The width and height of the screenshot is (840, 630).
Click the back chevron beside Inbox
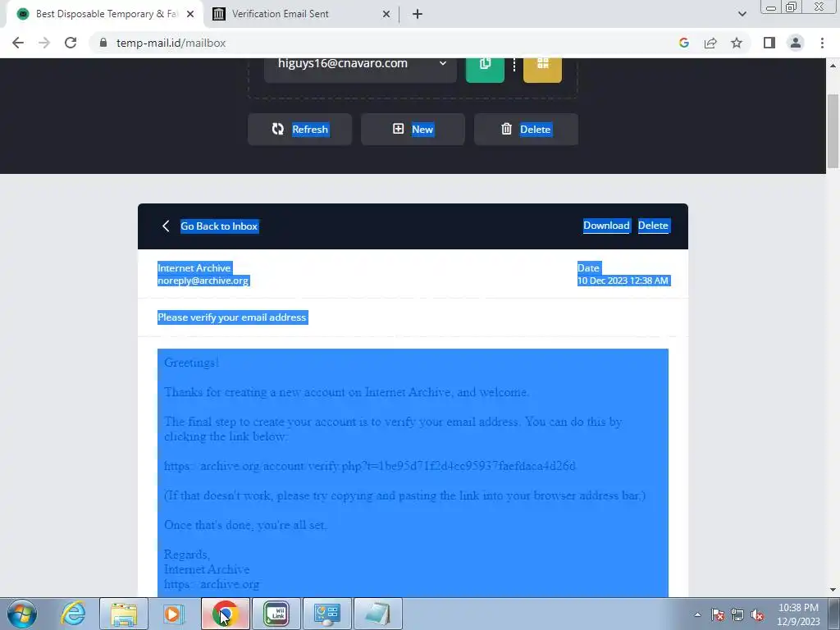[x=166, y=226]
